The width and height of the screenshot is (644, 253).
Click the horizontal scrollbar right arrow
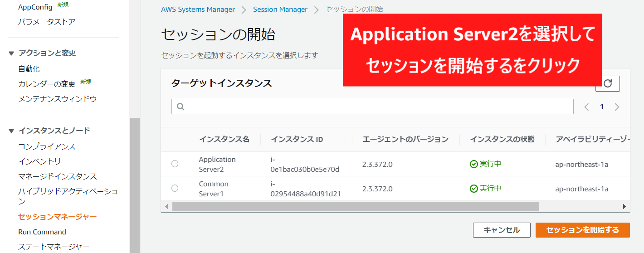pos(624,206)
